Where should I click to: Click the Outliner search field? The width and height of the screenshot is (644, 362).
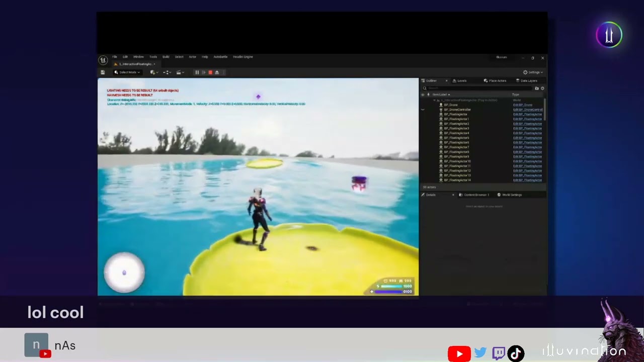(477, 88)
